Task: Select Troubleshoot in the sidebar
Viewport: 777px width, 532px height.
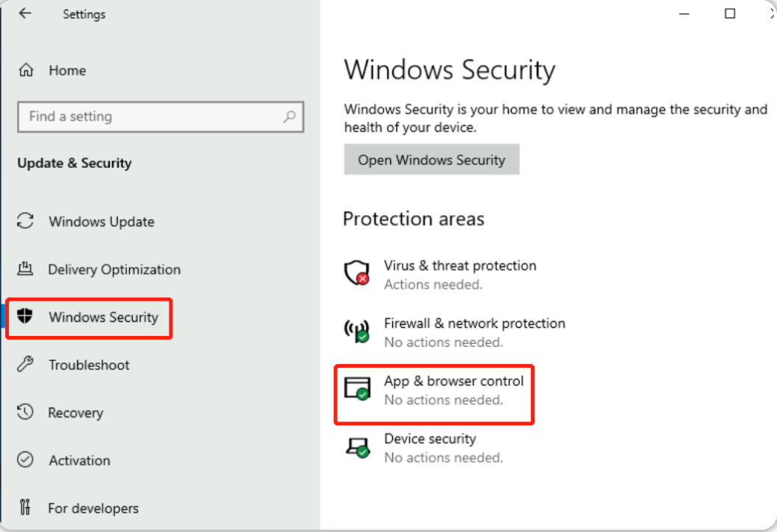Action: pyautogui.click(x=89, y=365)
